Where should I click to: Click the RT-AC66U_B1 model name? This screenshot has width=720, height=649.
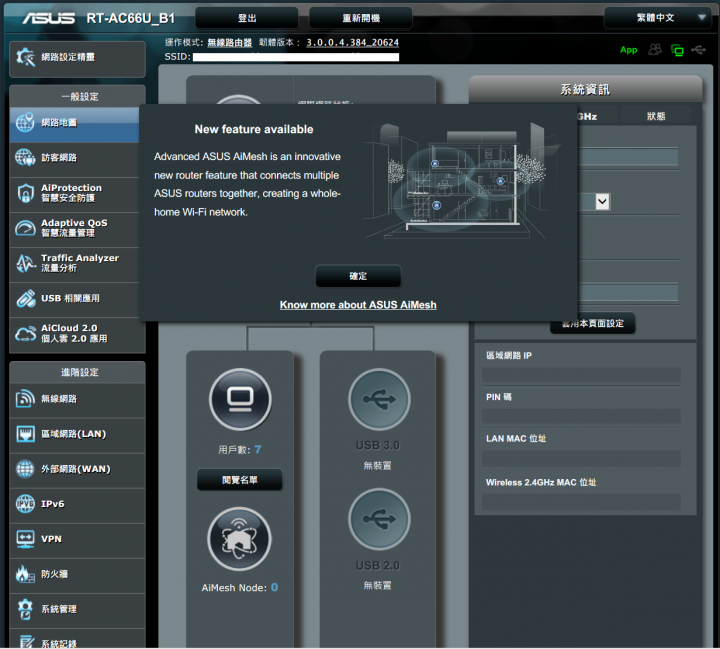pos(131,18)
